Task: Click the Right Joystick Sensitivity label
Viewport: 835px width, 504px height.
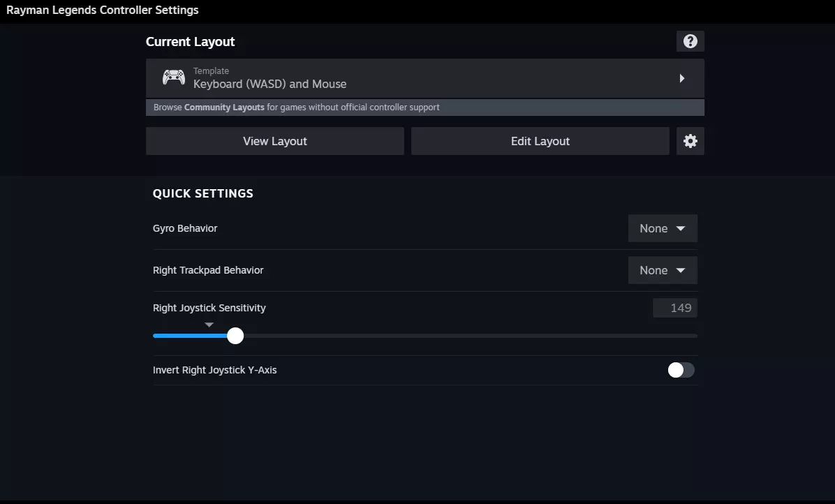Action: pyautogui.click(x=209, y=308)
